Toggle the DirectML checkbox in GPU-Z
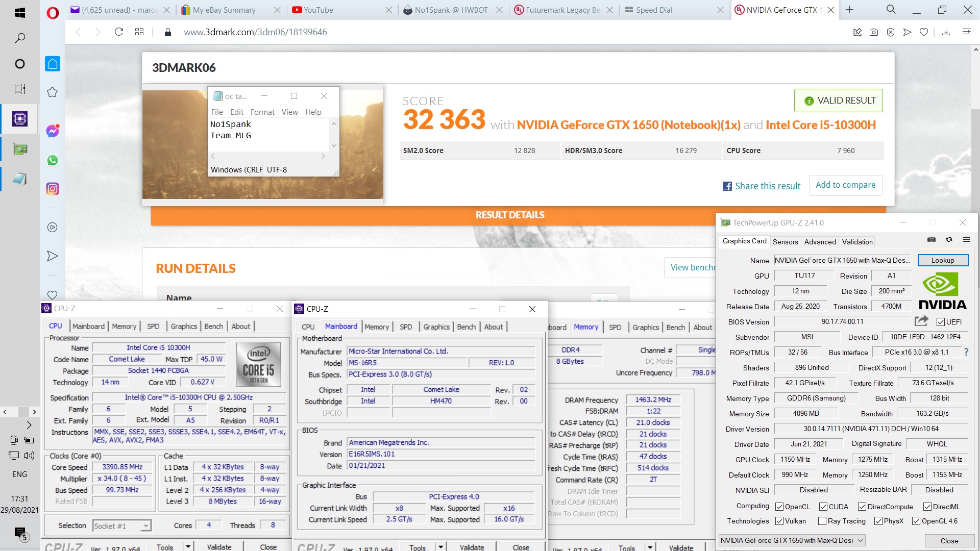The width and height of the screenshot is (980, 551). pos(927,507)
